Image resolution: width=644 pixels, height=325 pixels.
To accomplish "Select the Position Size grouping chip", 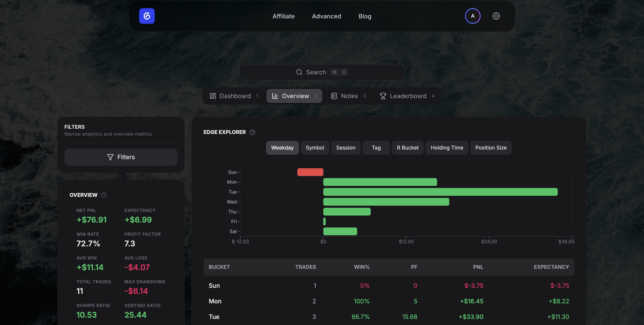I will tap(491, 148).
